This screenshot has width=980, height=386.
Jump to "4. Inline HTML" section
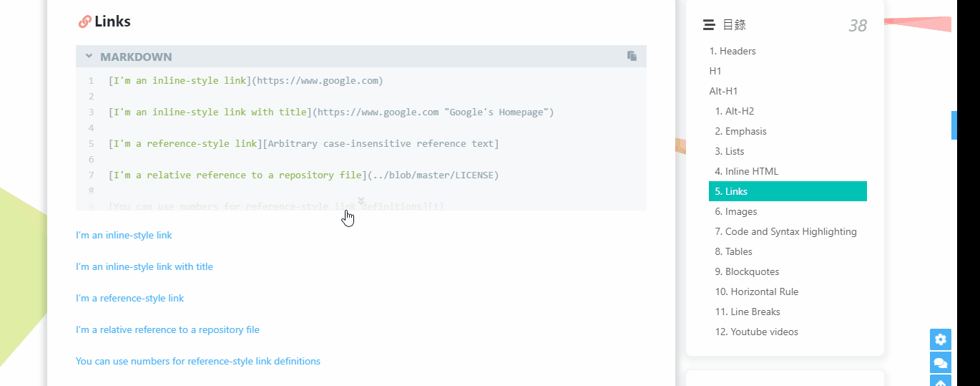point(746,171)
